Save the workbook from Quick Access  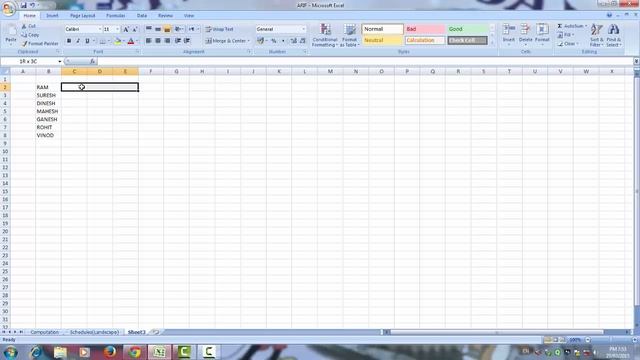[x=24, y=5]
